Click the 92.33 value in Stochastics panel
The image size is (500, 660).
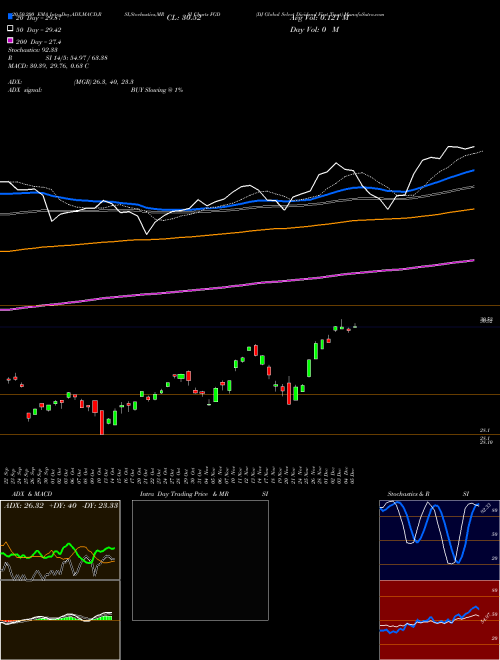(x=485, y=508)
